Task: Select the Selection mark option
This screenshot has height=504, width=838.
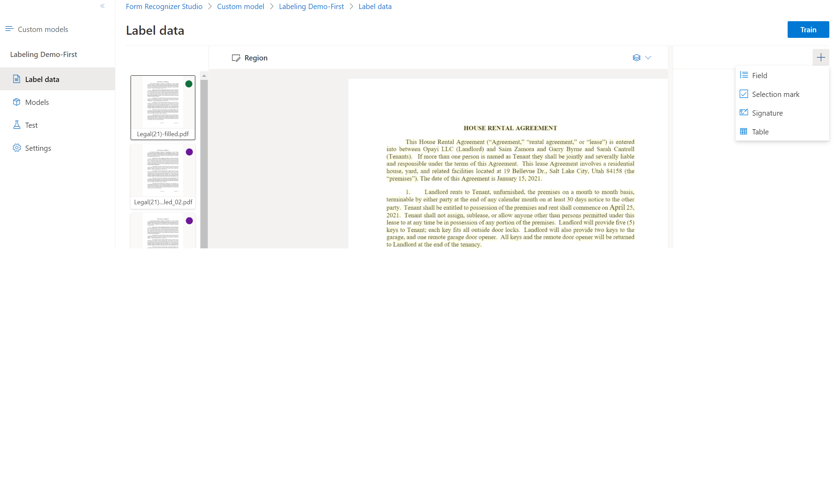Action: coord(776,94)
